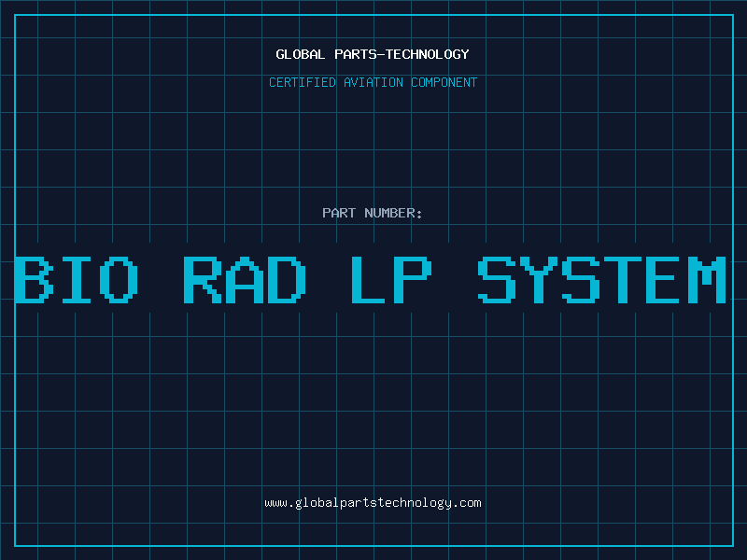Click the 'PART NUMBER:' label

tap(373, 213)
